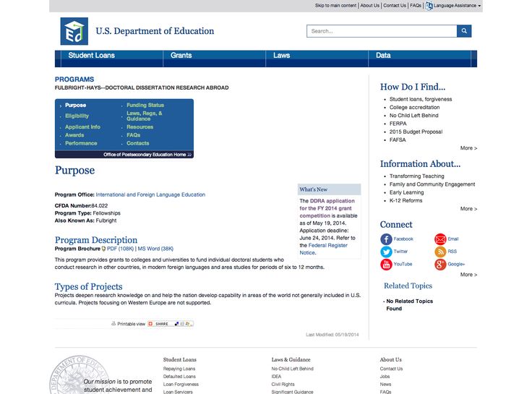Open the YouTube icon under Connect
The height and width of the screenshot is (394, 532).
[386, 264]
